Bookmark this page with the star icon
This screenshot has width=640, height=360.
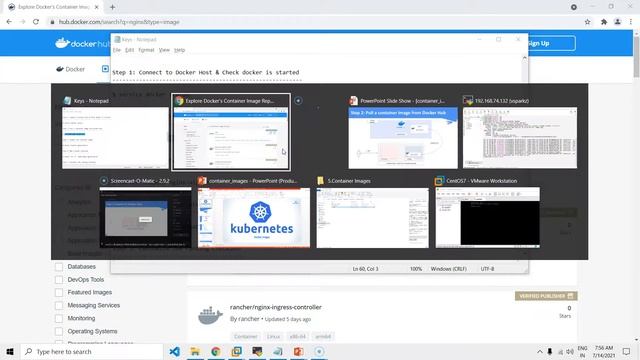tap(587, 22)
